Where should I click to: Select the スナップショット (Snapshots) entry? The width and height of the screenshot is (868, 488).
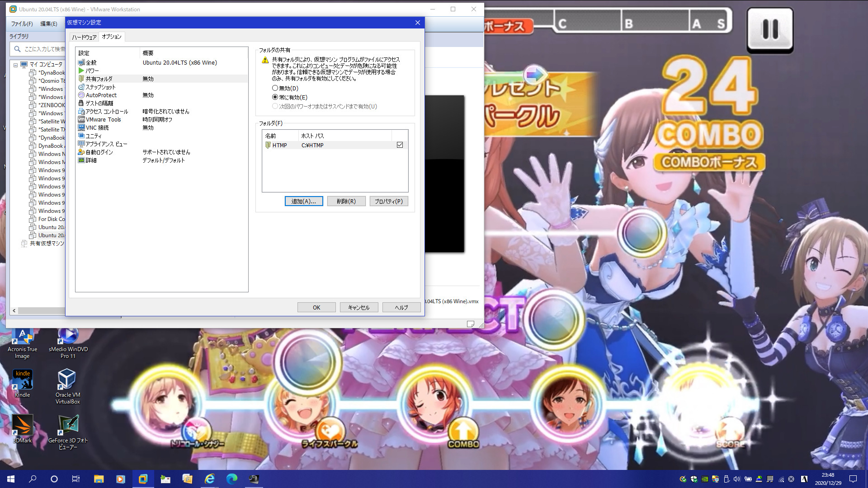161,87
